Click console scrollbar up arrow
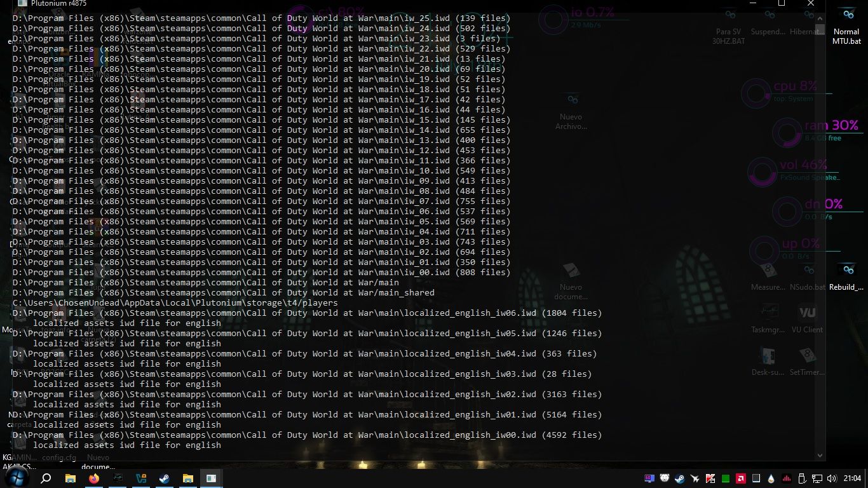This screenshot has width=868, height=488. point(820,18)
